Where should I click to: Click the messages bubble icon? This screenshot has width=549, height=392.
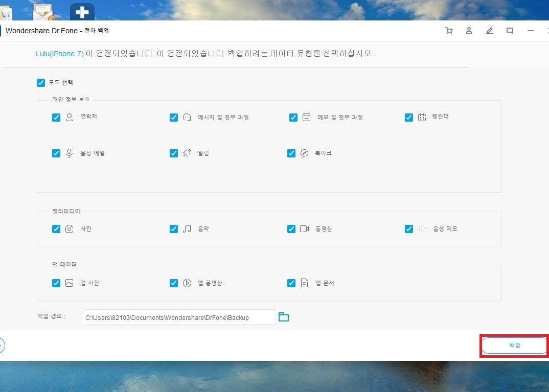(x=187, y=117)
